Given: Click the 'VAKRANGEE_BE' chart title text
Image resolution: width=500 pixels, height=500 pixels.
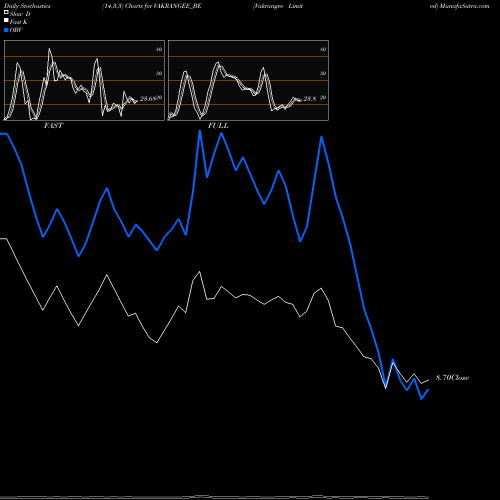Looking at the screenshot, I should click(x=178, y=6).
